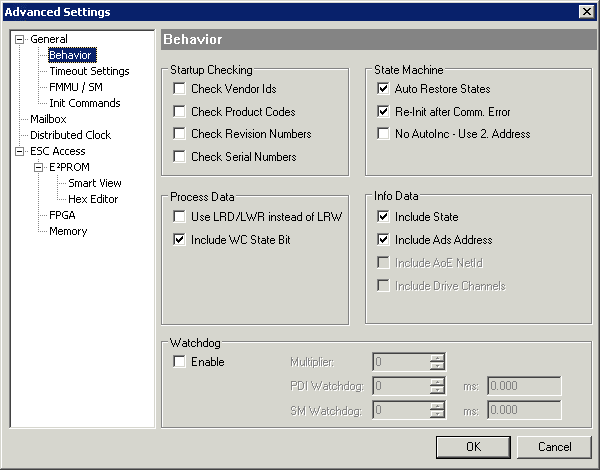Click the Info Data group label
The image size is (600, 470).
[396, 196]
